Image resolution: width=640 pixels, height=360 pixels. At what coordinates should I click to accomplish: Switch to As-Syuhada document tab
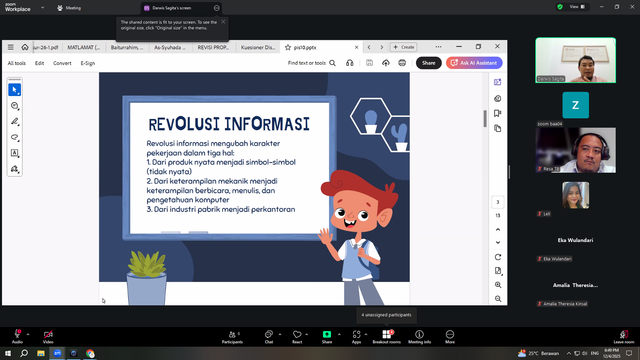click(x=170, y=47)
